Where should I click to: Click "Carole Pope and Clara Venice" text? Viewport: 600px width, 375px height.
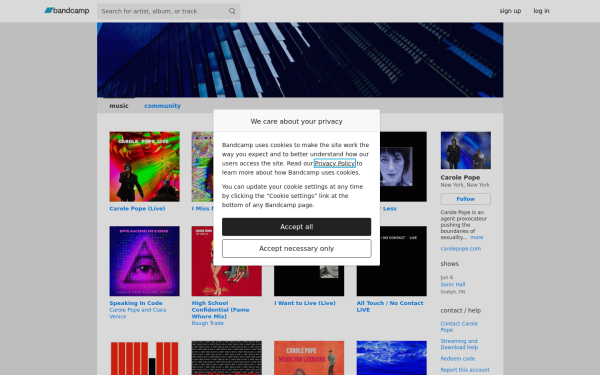click(x=138, y=313)
